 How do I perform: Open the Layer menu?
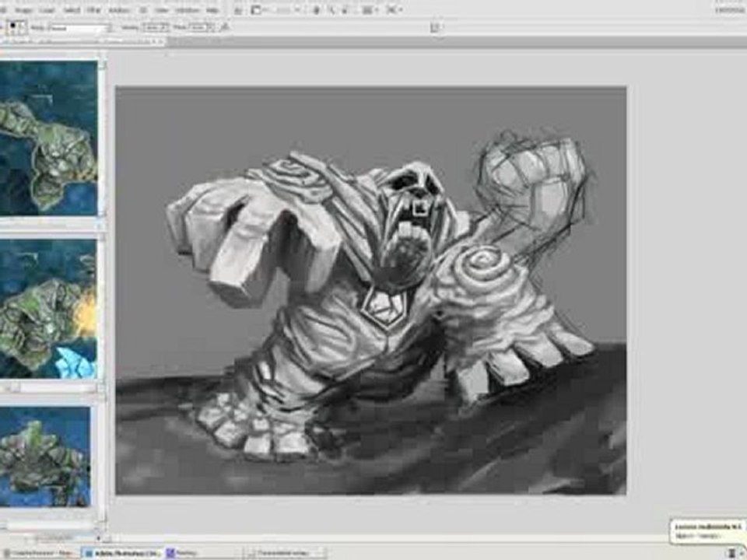point(48,10)
